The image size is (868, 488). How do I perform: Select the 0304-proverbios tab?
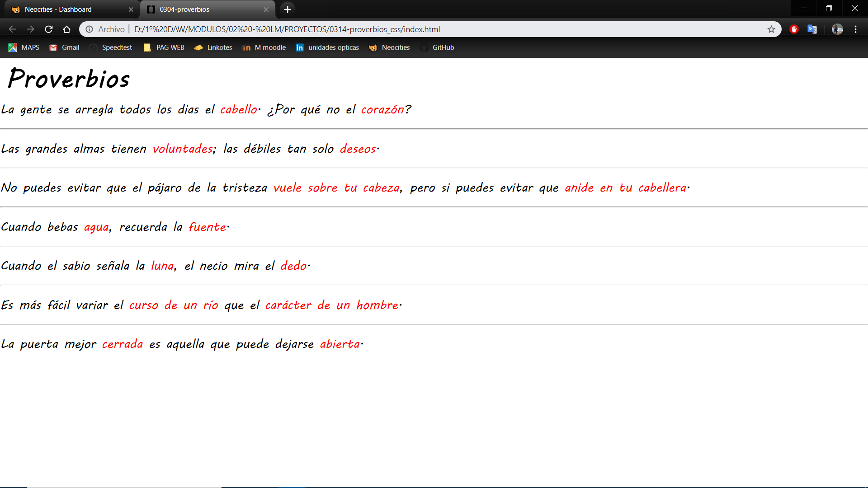tap(208, 9)
